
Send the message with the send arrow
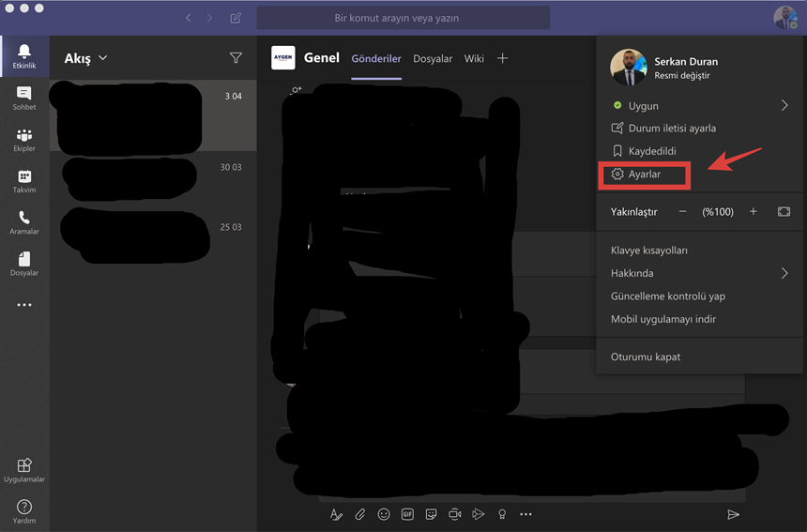[733, 514]
